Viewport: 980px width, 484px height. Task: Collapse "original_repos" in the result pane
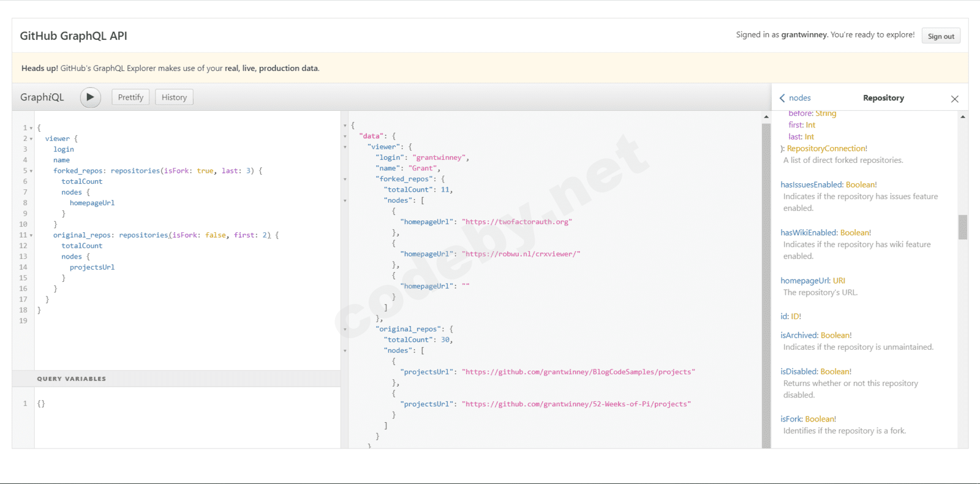[345, 330]
